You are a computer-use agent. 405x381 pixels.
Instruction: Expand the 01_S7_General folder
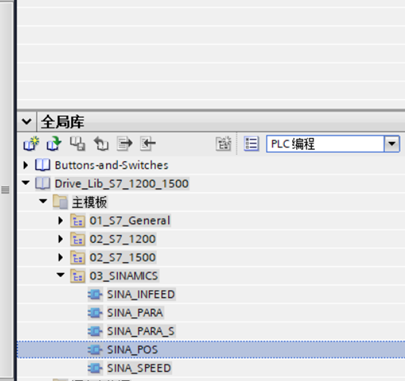[x=60, y=220]
